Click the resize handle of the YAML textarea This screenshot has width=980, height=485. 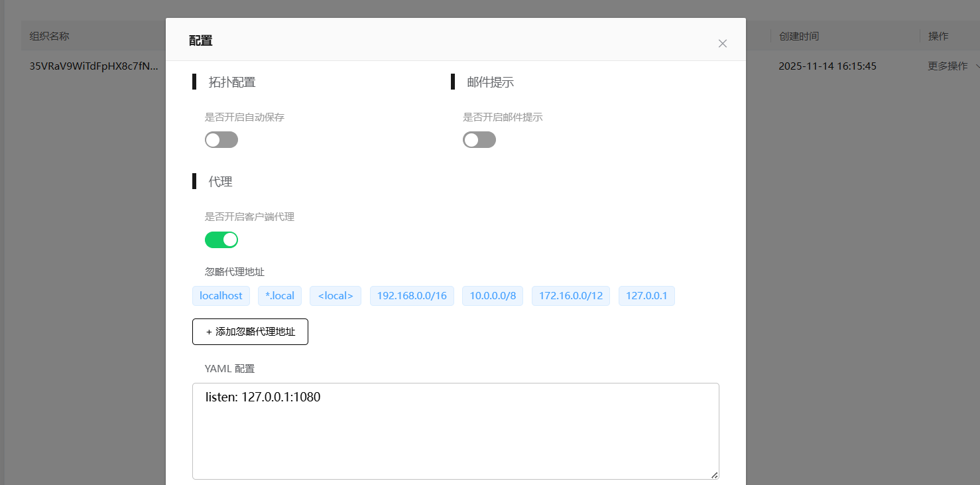[x=714, y=475]
